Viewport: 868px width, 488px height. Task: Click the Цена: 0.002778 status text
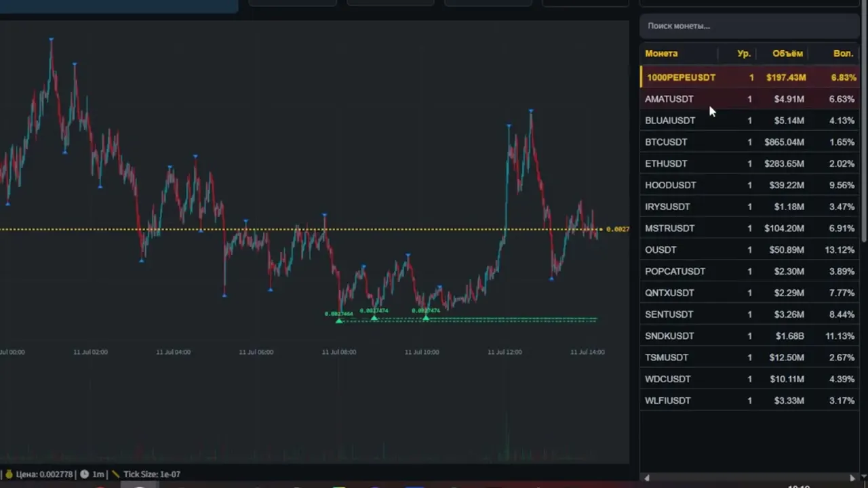pyautogui.click(x=44, y=474)
